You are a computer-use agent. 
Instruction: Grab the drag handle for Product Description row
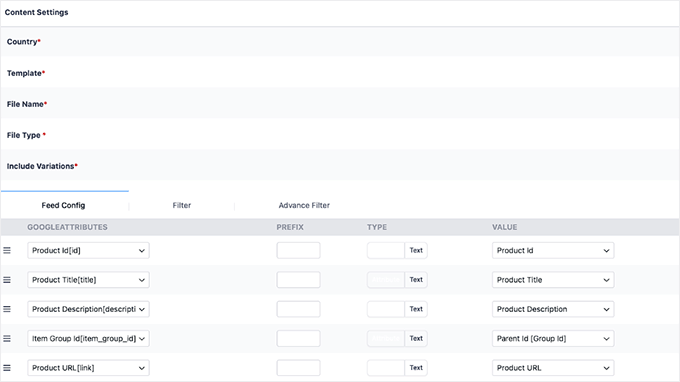(7, 309)
